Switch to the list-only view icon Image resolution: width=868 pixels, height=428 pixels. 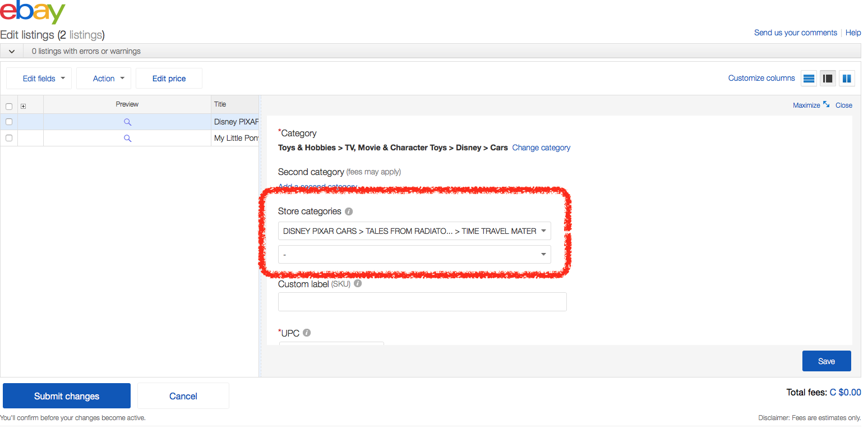click(x=809, y=79)
